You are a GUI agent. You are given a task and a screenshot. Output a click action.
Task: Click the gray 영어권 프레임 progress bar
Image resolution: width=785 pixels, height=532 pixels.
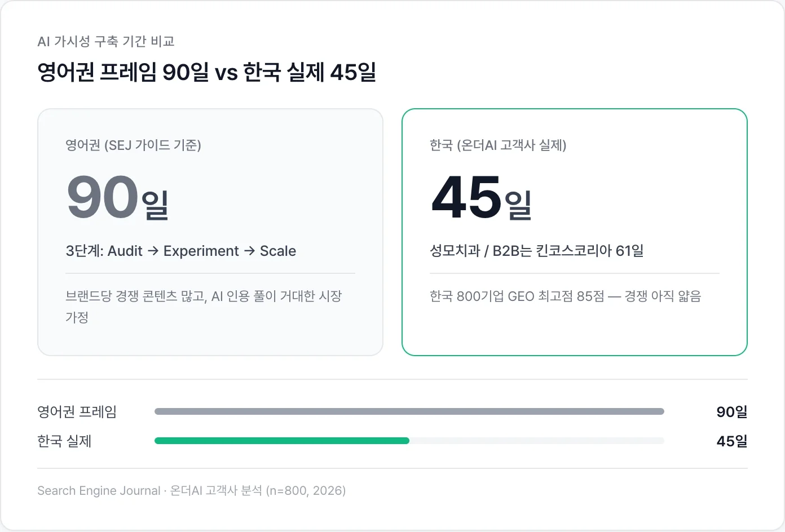click(409, 411)
